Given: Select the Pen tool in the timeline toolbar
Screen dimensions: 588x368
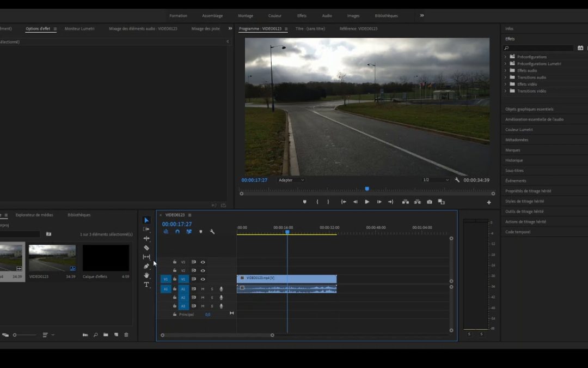Looking at the screenshot, I should (146, 266).
